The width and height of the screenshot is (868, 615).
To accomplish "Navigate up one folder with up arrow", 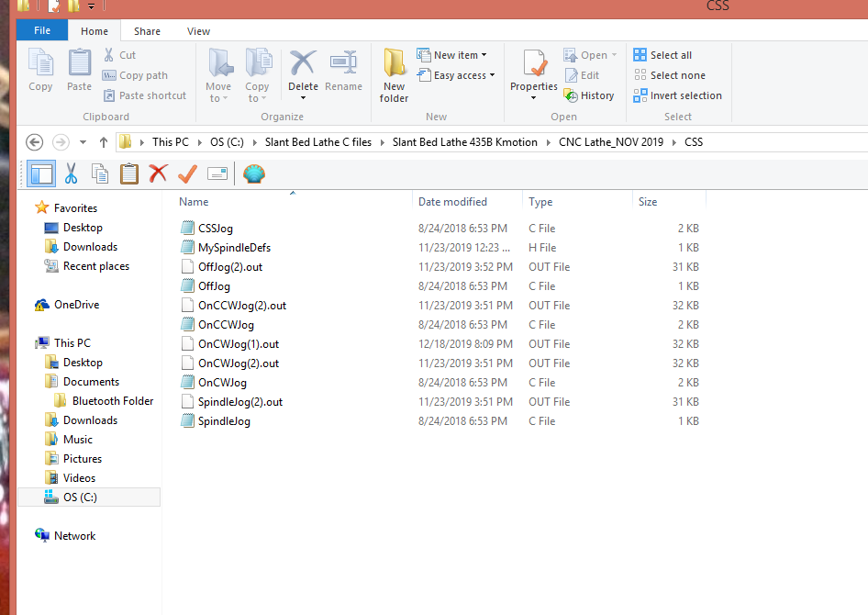I will (x=104, y=142).
